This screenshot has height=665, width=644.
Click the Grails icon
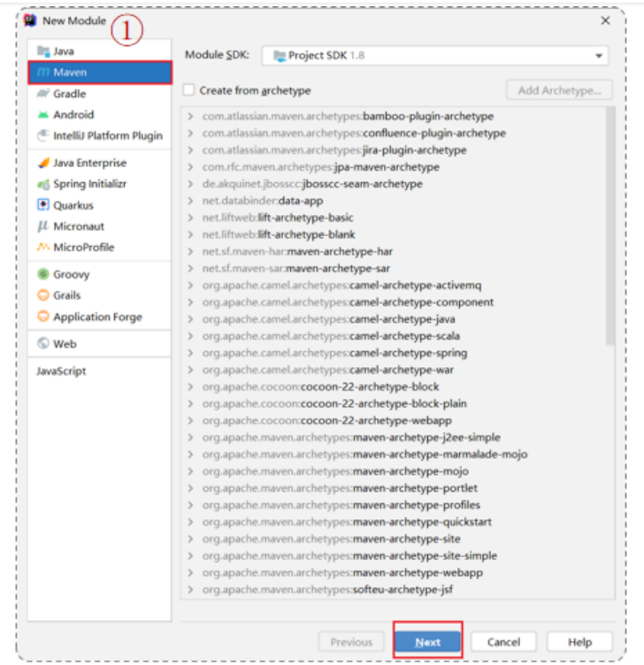43,295
